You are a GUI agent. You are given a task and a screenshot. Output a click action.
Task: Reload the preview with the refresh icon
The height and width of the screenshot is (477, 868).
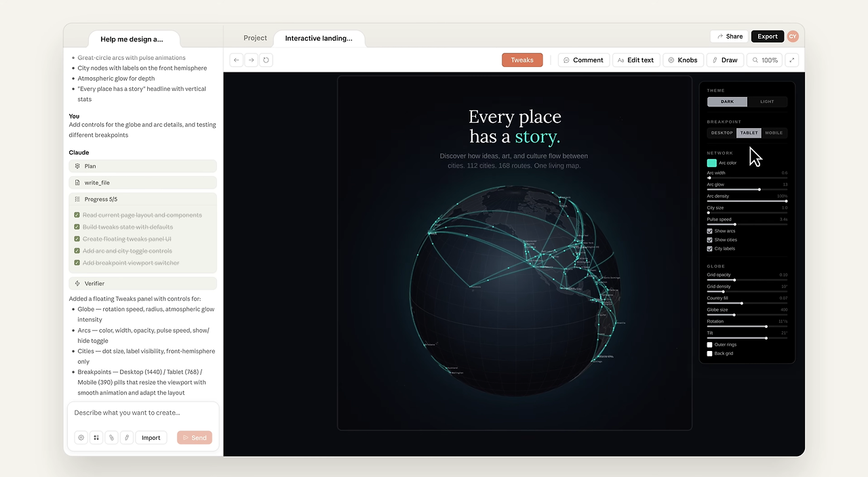point(266,60)
